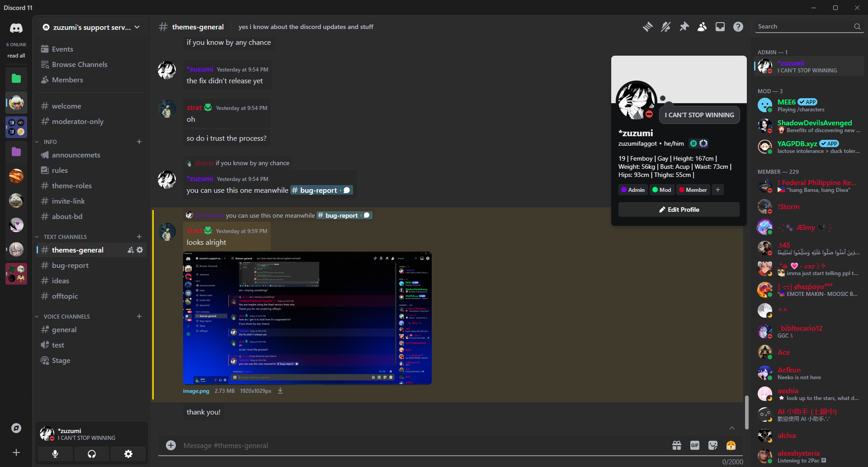Viewport: 868px width, 467px height.
Task: Open the inbox
Action: tap(720, 27)
